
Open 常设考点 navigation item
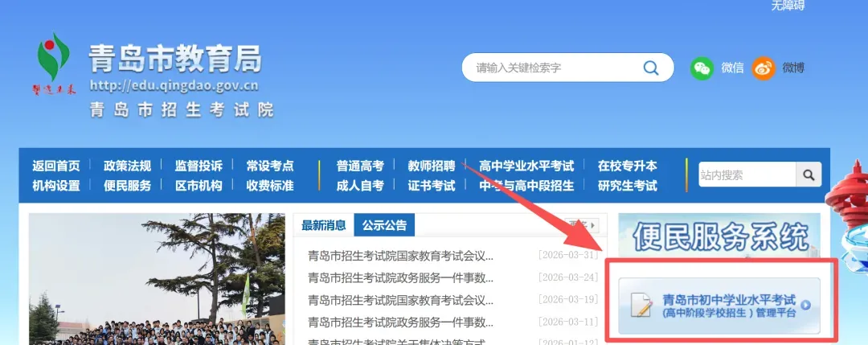click(x=270, y=166)
